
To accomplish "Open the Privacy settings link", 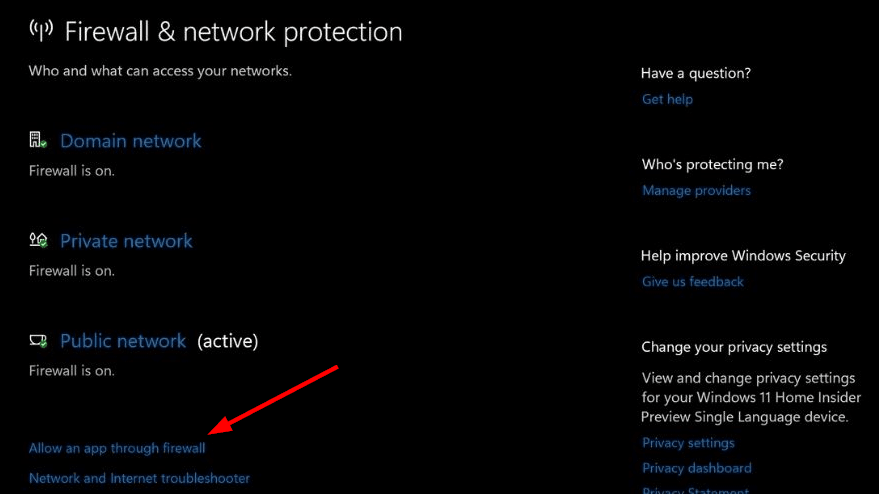I will coord(688,443).
